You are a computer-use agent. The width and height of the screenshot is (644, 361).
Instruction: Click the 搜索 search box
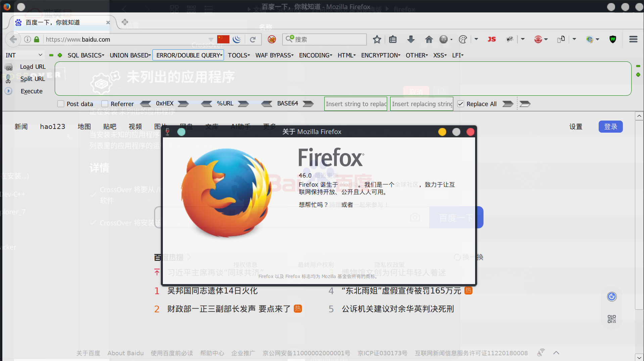click(325, 39)
